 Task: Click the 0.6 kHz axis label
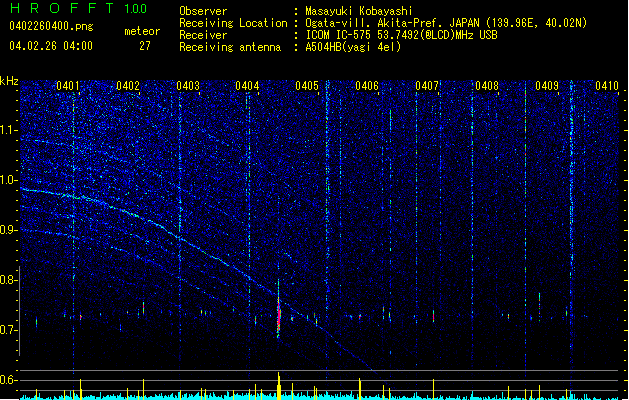click(9, 380)
